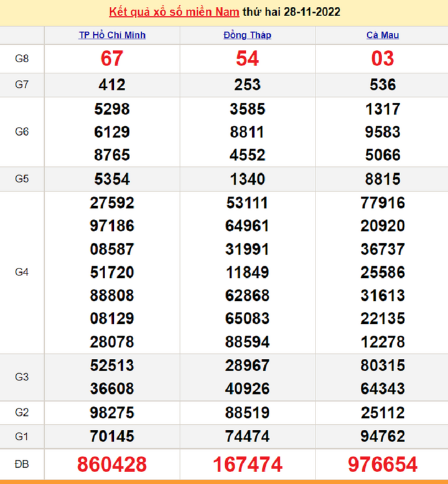The height and width of the screenshot is (484, 448).
Task: Click G4 number 31991
Action: click(247, 249)
